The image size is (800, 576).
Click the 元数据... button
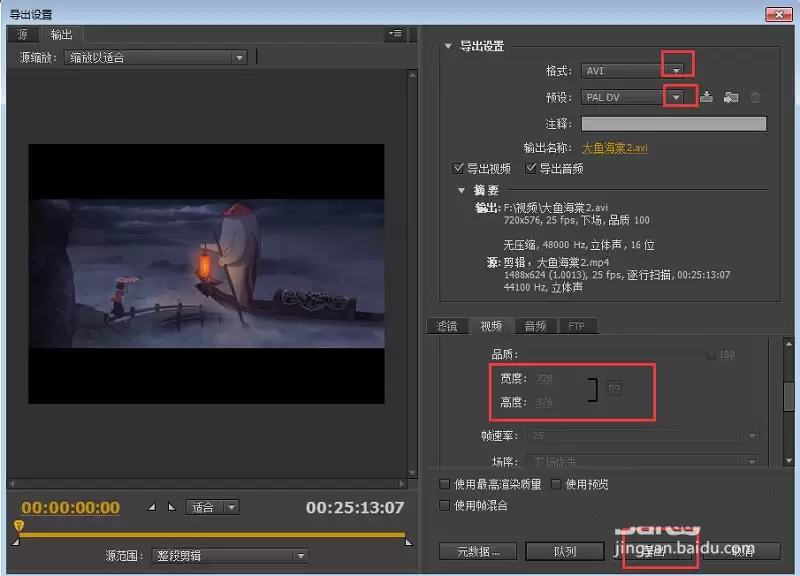pos(478,551)
